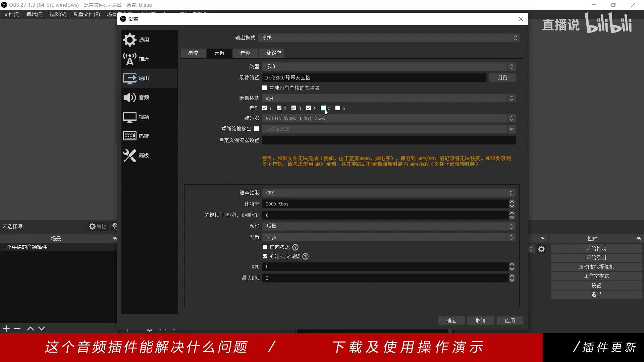Click help icon beside 心理视觉调整

click(305, 256)
